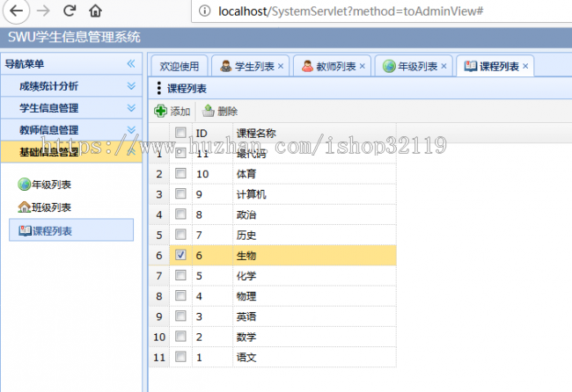
Task: Close the 学生列表 tab
Action: tap(281, 66)
